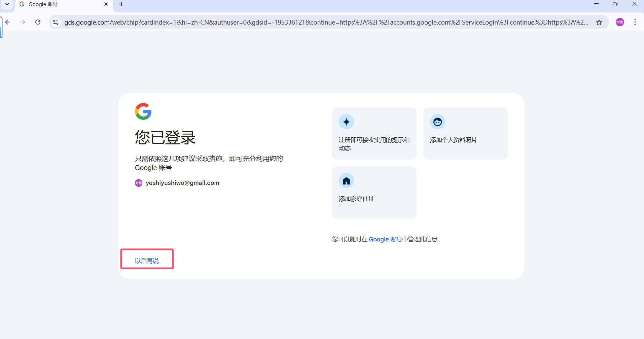Click the Google G logo
The image size is (644, 339).
tap(143, 111)
